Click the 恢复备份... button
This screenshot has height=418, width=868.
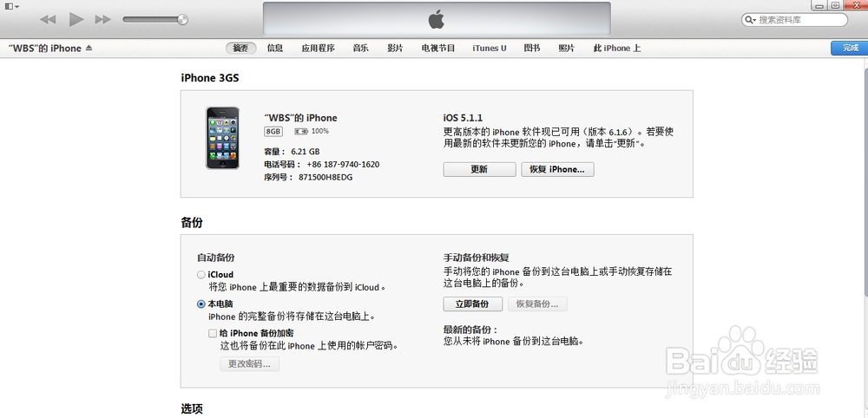537,304
